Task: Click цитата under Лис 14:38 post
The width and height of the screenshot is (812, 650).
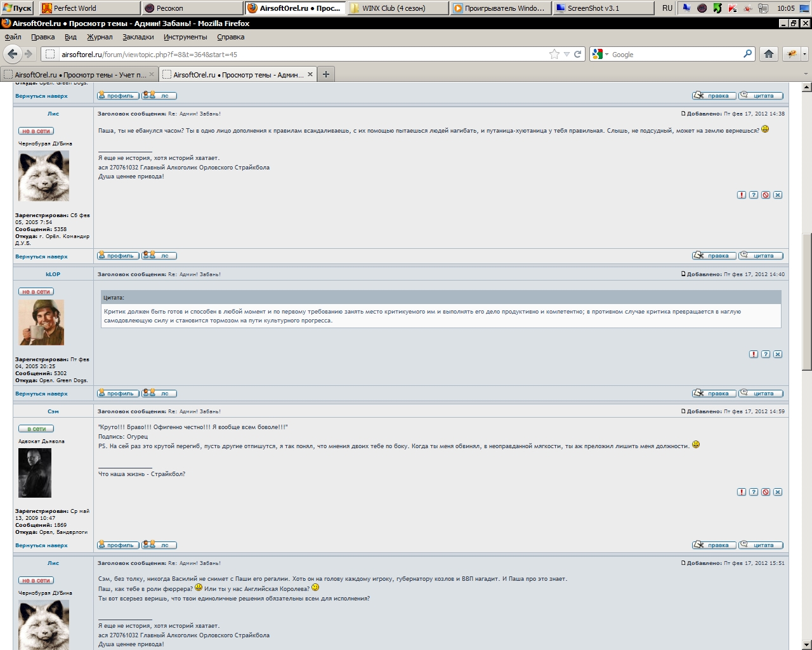Action: [761, 256]
